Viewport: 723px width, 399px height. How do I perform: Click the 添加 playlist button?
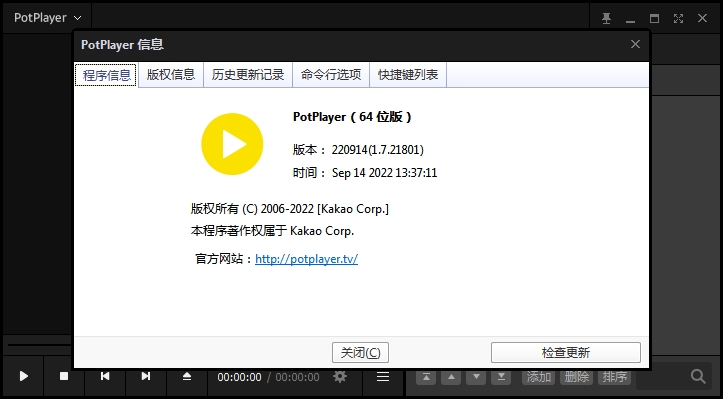(539, 377)
